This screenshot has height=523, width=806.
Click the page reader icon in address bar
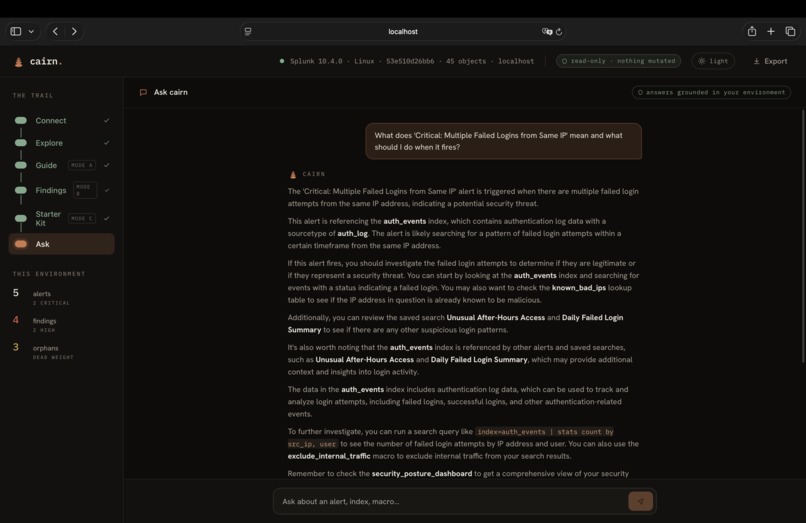248,31
